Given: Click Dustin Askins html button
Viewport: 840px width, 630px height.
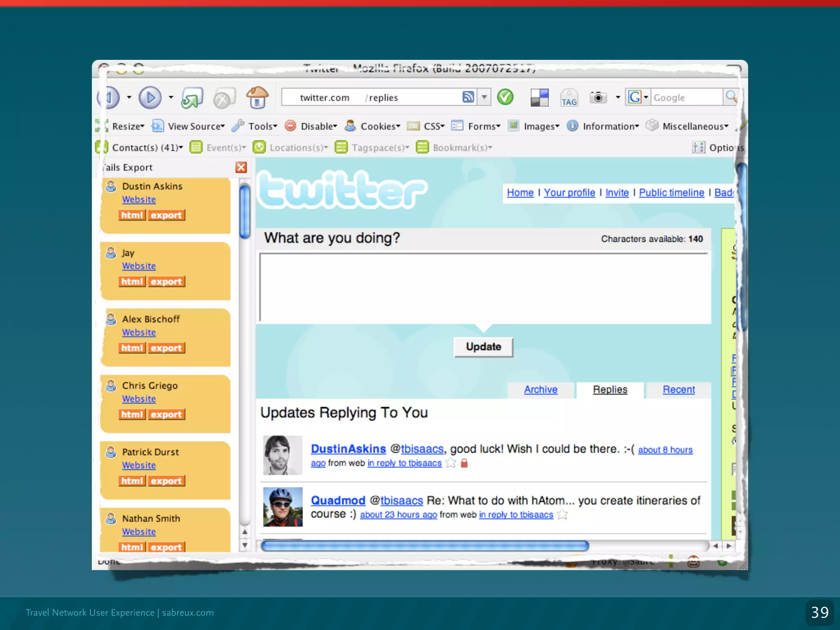Looking at the screenshot, I should 132,215.
